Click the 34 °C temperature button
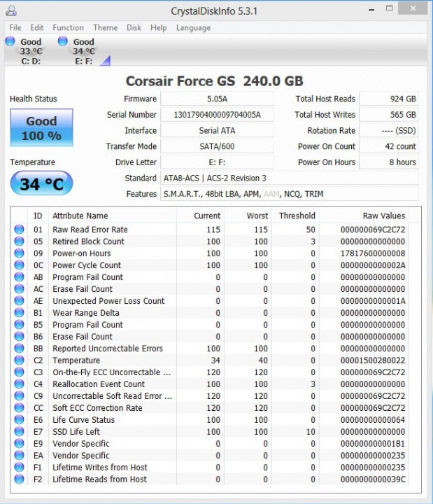Image resolution: width=433 pixels, height=504 pixels. pyautogui.click(x=41, y=183)
